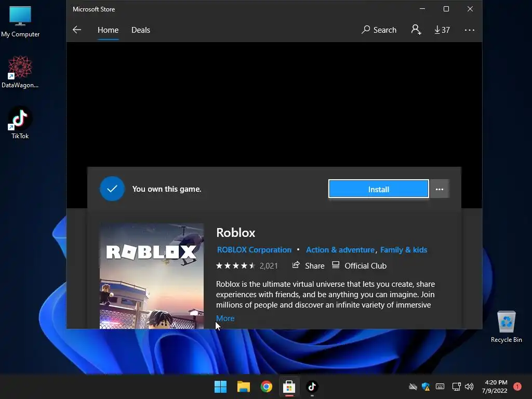The height and width of the screenshot is (399, 532).
Task: Open downloads and updates (37)
Action: tap(442, 30)
